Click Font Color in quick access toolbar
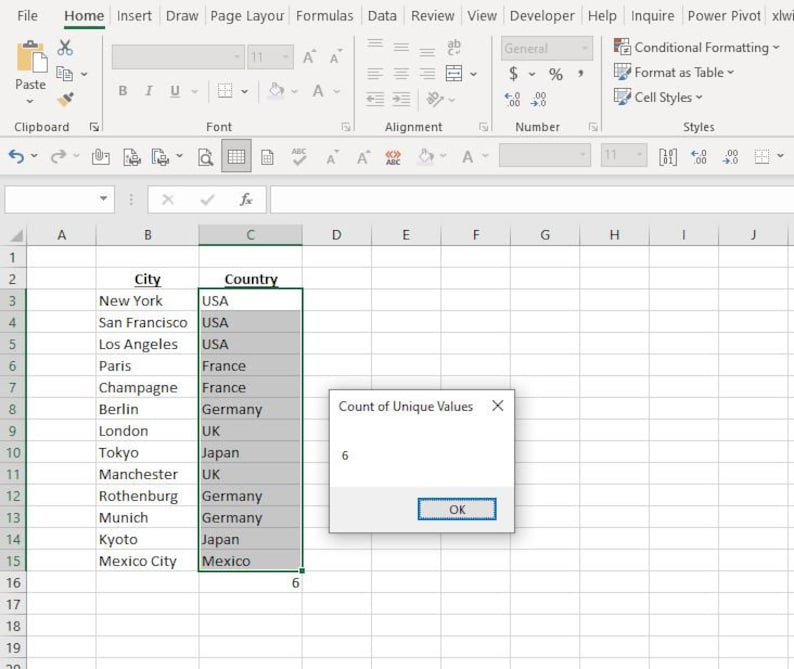 pos(467,157)
